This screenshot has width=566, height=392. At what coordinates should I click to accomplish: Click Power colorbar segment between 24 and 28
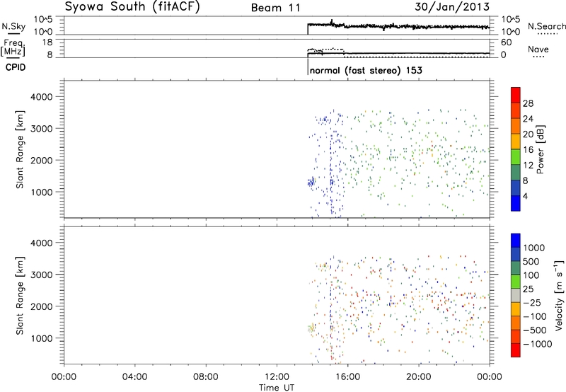516,110
